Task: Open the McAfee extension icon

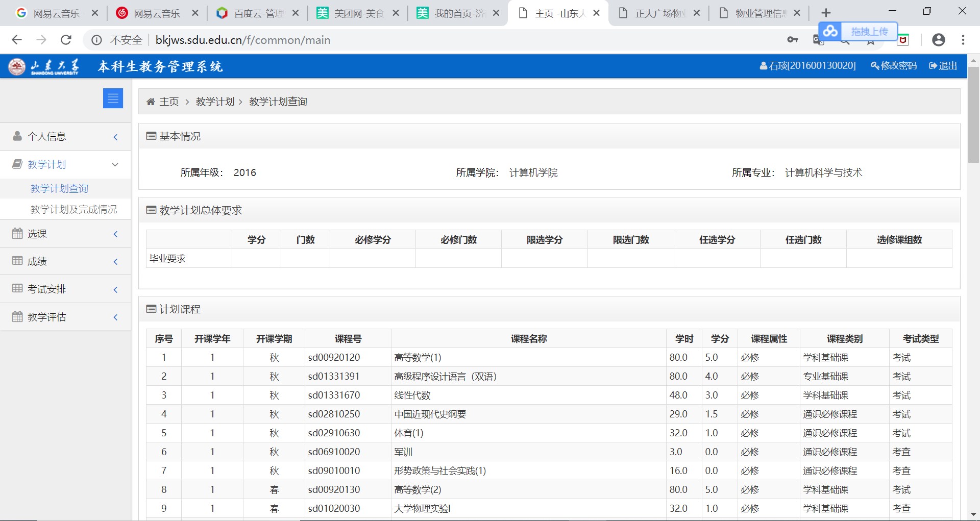Action: point(903,40)
